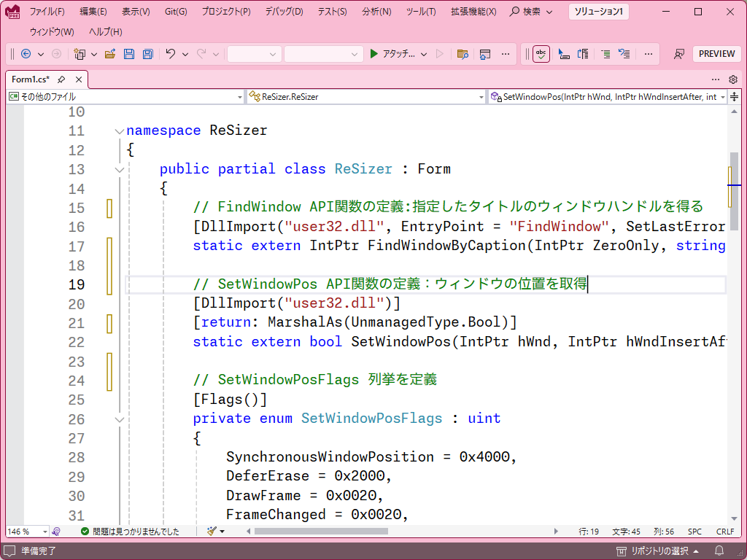Screen dimensions: 747x560
Task: Save the Form1.cs file
Action: pyautogui.click(x=129, y=53)
